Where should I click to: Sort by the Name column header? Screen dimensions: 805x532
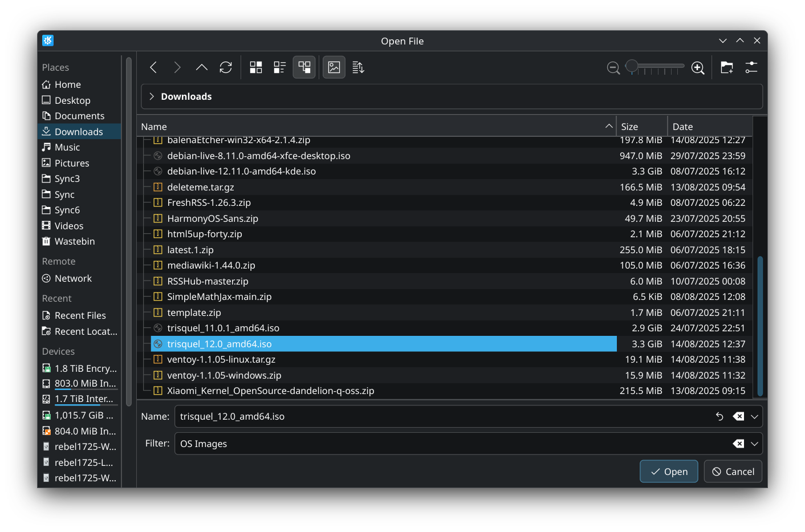tap(377, 127)
